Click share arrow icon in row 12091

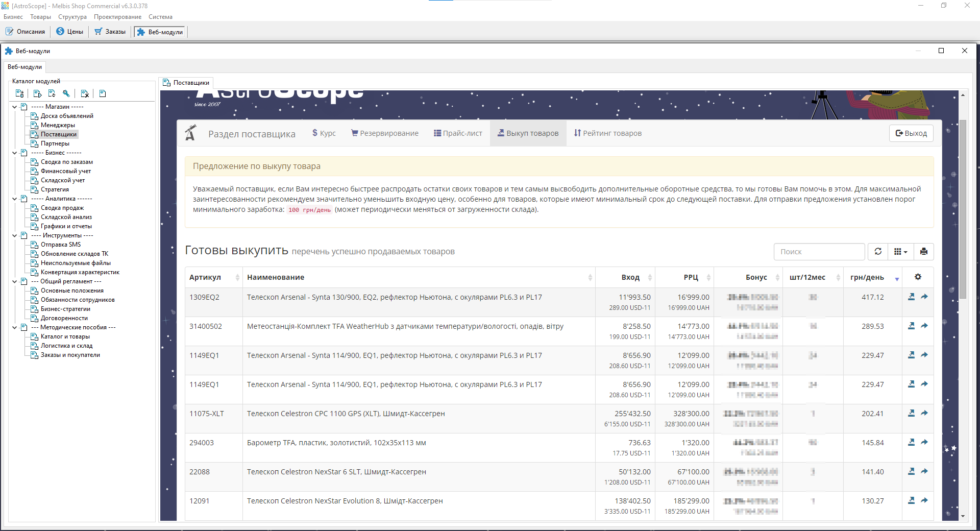point(924,500)
